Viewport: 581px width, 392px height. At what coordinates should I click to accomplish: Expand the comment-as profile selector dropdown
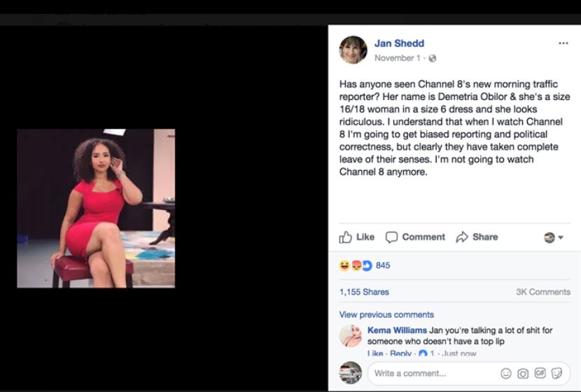click(554, 237)
